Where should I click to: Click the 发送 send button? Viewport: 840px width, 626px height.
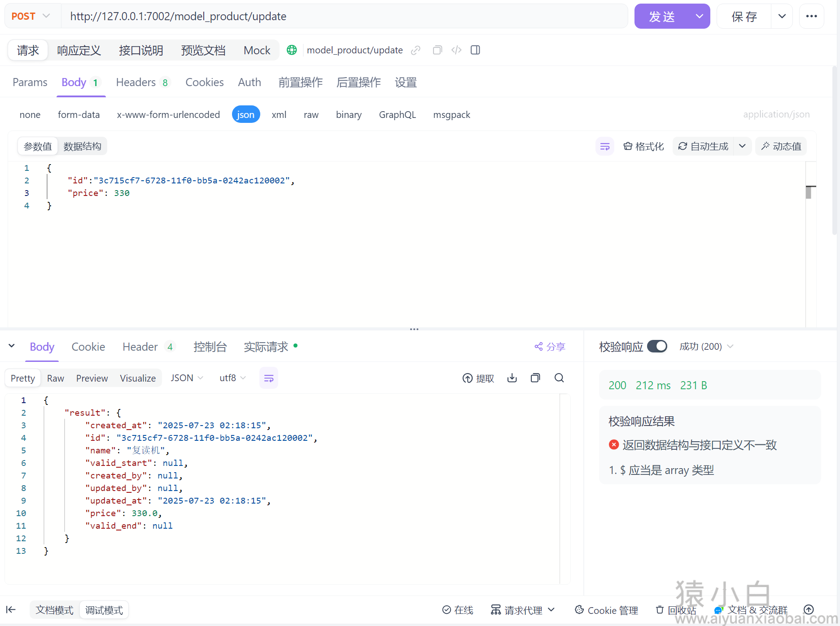click(x=662, y=17)
